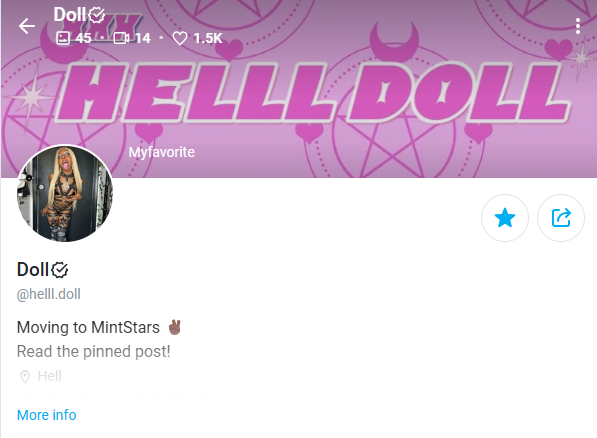This screenshot has width=597, height=438.
Task: Click the 1.5K likes count
Action: [208, 38]
